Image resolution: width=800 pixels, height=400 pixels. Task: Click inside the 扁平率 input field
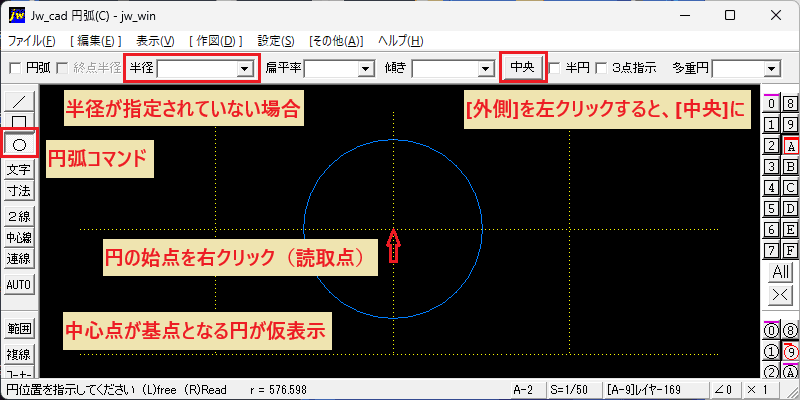[331, 69]
